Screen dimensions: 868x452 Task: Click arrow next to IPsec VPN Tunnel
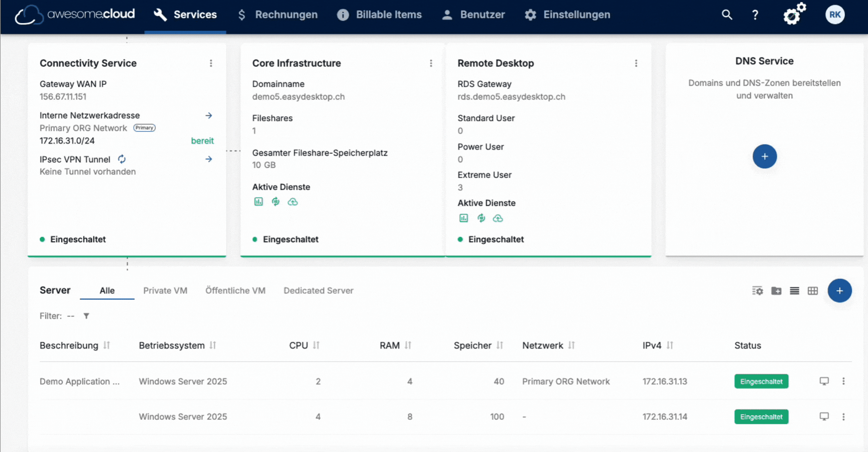click(x=209, y=159)
